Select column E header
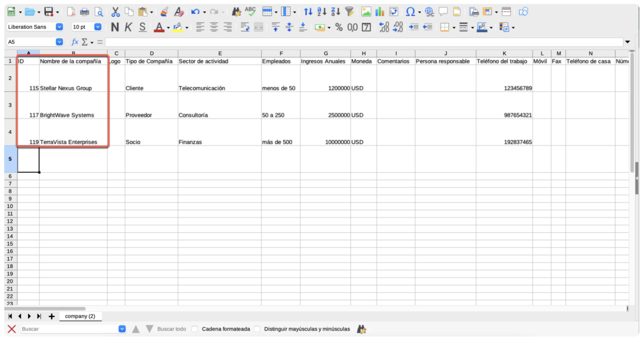 click(220, 53)
